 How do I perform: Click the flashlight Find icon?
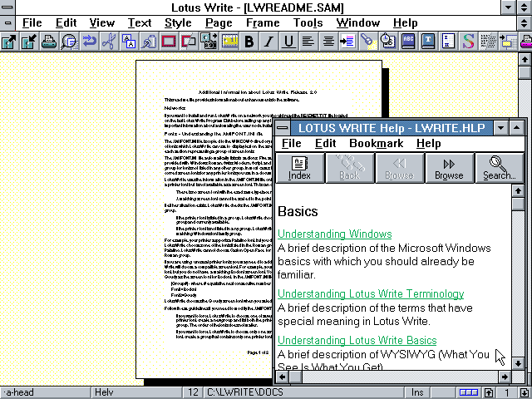coord(368,42)
